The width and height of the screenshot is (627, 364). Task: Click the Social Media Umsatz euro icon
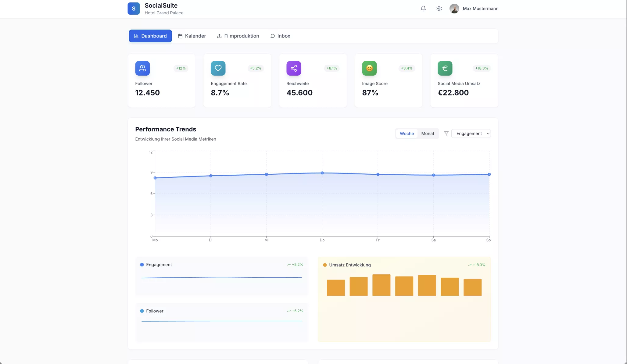tap(445, 68)
